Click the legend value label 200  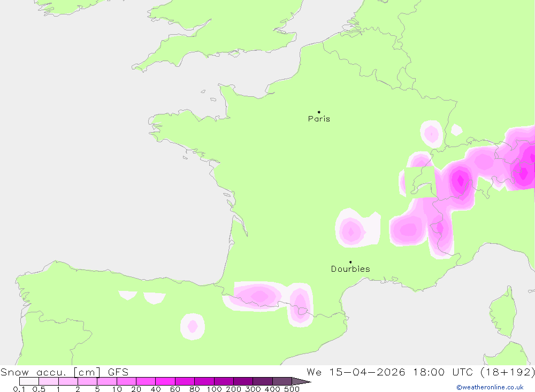(x=233, y=389)
